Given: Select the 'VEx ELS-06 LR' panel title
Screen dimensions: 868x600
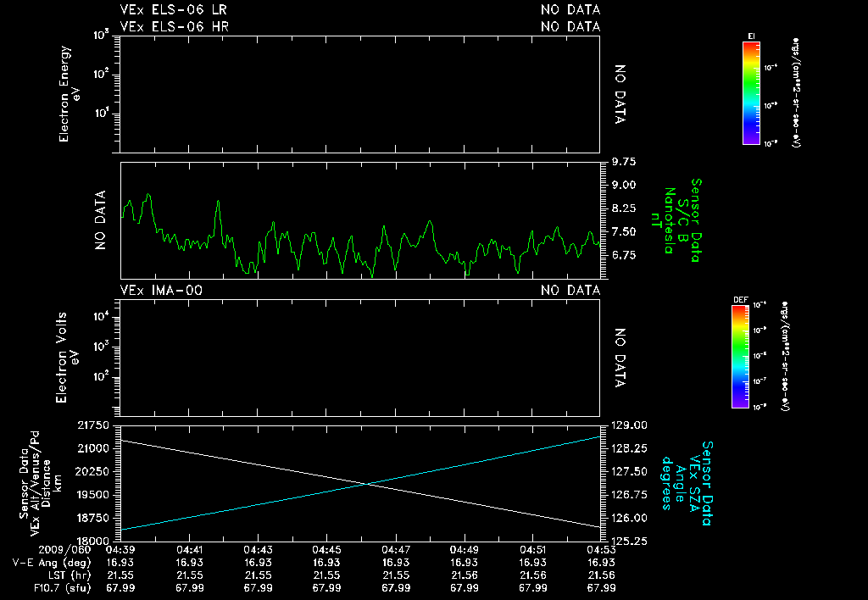Looking at the screenshot, I should click(x=173, y=10).
